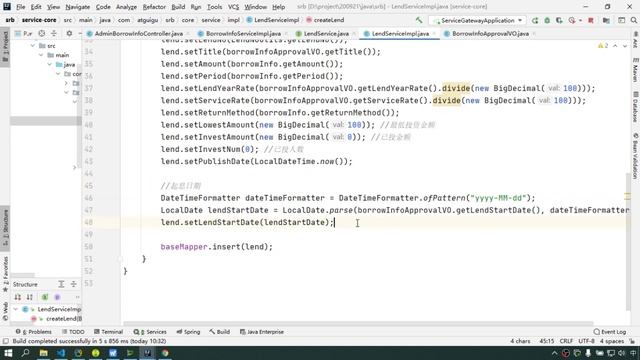Collapse the src folder in project tree
This screenshot has width=640, height=360.
[x=33, y=46]
